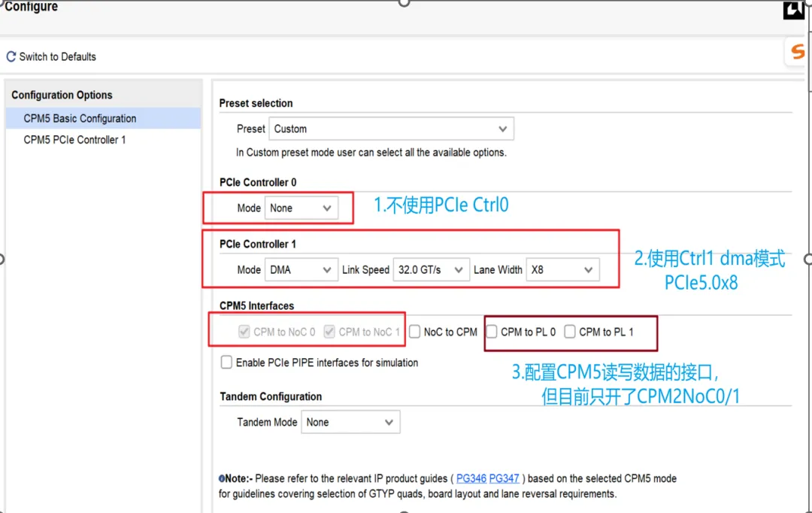Open PCIe Controller 1 DMA Mode dropdown

[301, 269]
